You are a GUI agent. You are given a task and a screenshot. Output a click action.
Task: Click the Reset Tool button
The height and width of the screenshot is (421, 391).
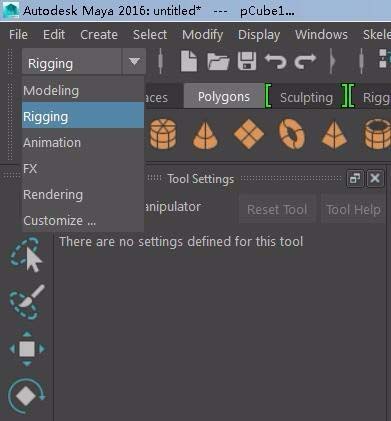pos(277,210)
